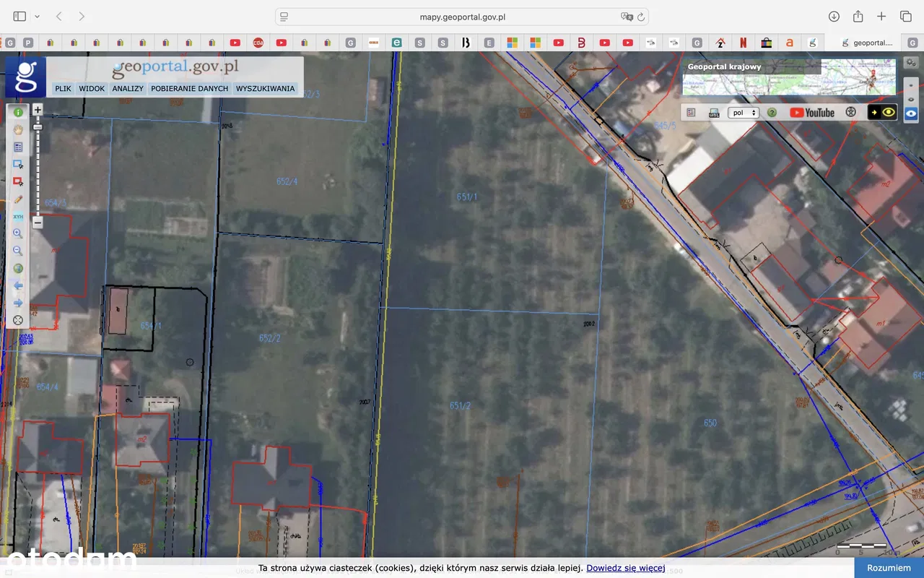Go to previous map view arrow
This screenshot has width=924, height=578.
[18, 285]
